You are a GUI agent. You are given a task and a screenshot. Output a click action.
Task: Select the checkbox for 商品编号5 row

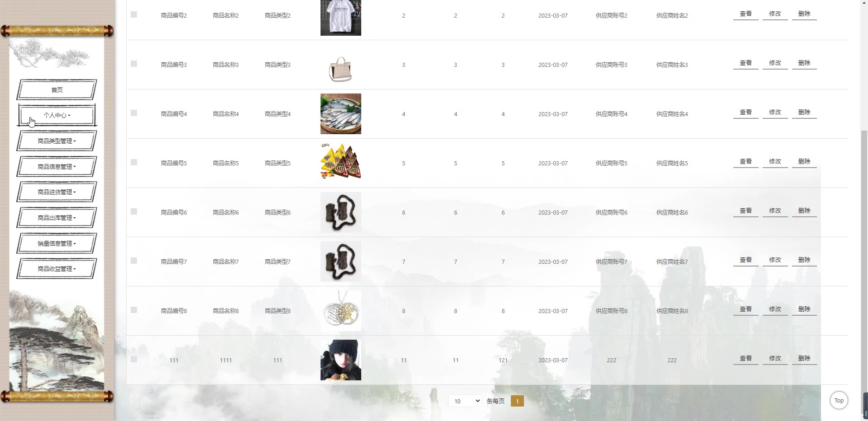coord(134,162)
